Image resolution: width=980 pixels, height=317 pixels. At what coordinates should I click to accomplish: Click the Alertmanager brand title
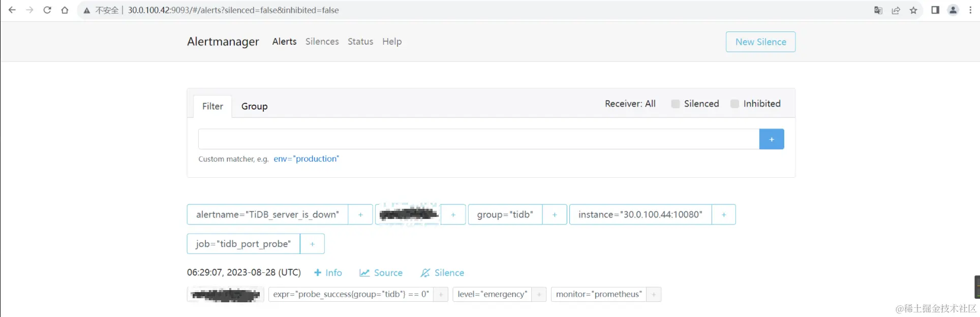(223, 42)
